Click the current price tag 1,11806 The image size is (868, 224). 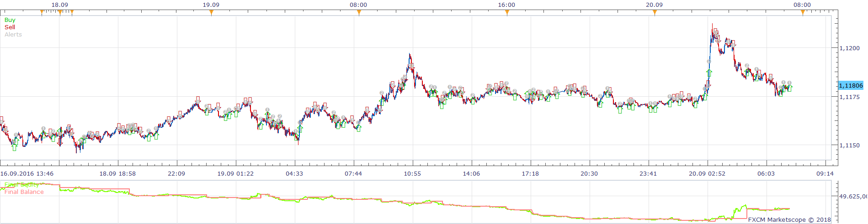click(x=851, y=86)
